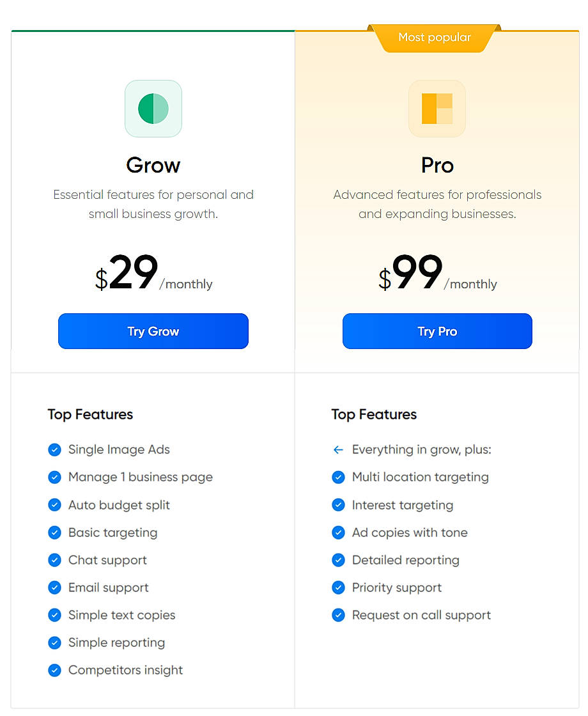The height and width of the screenshot is (716, 588).
Task: Click the checkmark beside Chat support
Action: (x=55, y=560)
